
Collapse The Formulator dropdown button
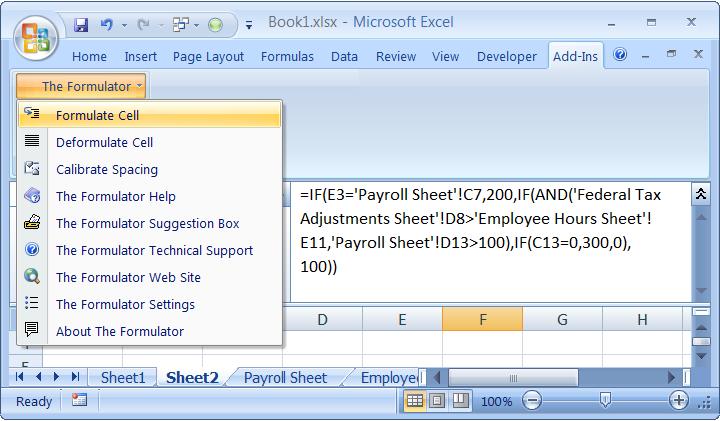pyautogui.click(x=81, y=86)
